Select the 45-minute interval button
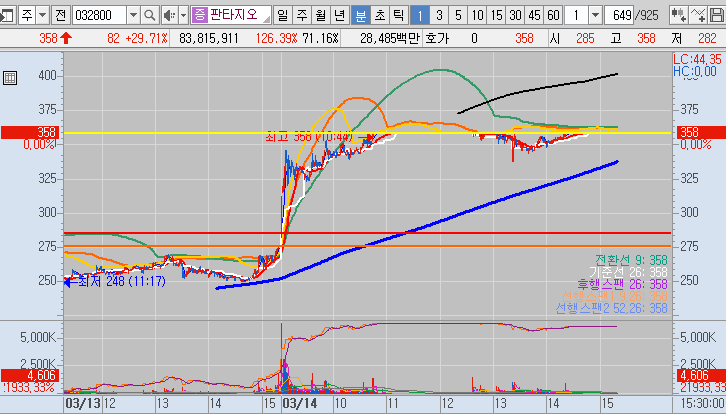The width and height of the screenshot is (726, 414). tap(534, 16)
